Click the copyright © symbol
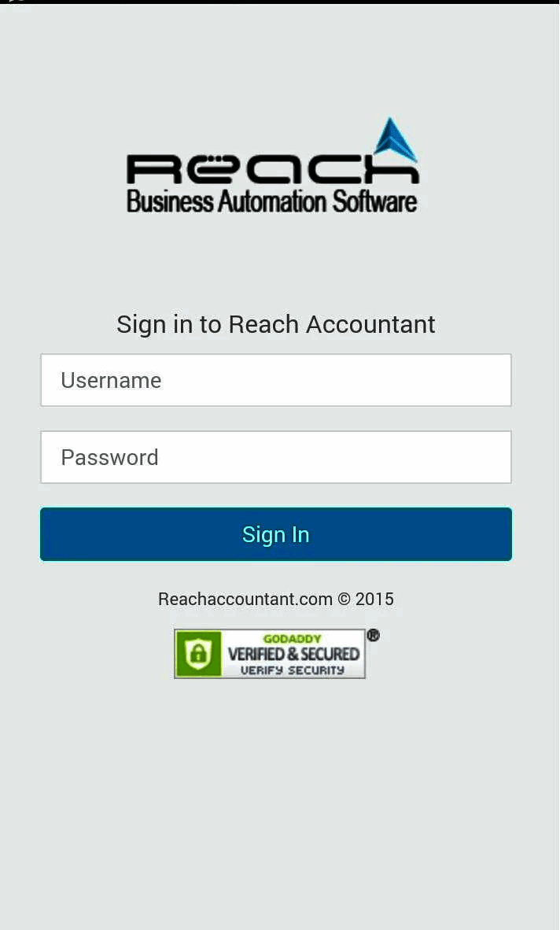Image resolution: width=560 pixels, height=930 pixels. click(344, 599)
